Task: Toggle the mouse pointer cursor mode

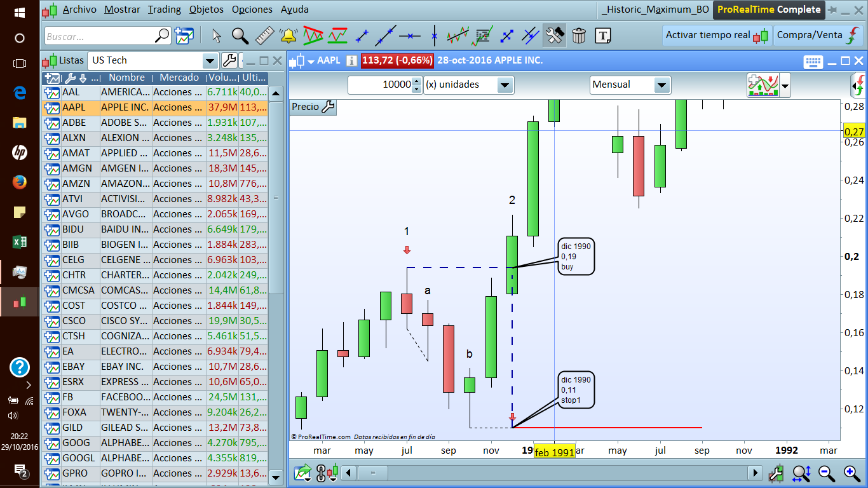Action: click(x=216, y=36)
